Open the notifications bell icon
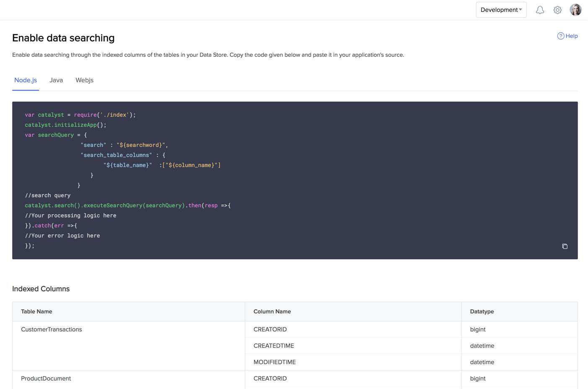The height and width of the screenshot is (389, 588). 540,10
